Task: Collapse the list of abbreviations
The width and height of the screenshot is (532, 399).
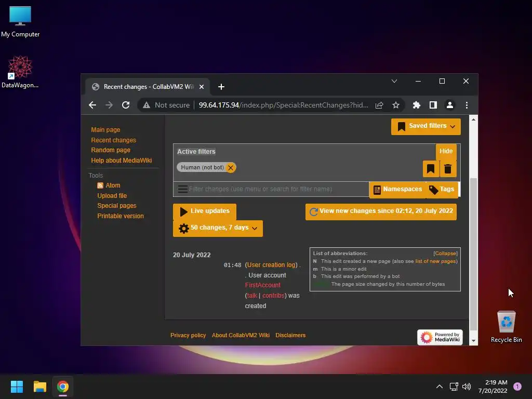Action: coord(445,254)
